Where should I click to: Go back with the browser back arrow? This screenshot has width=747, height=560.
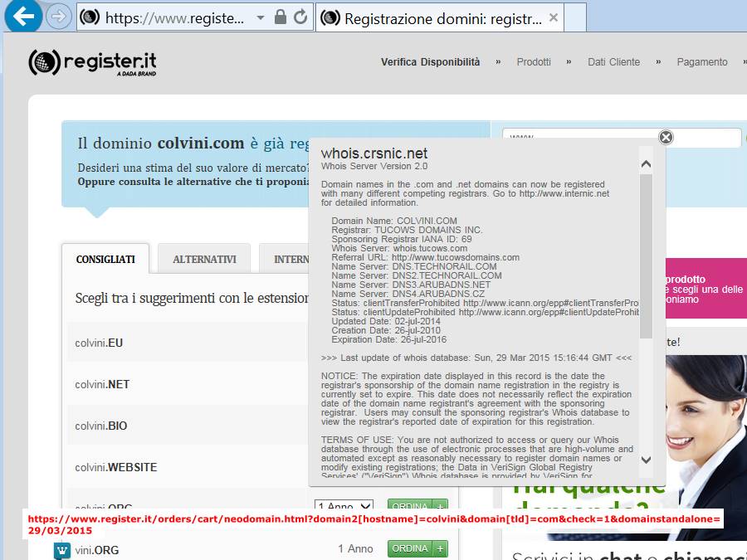[x=23, y=17]
